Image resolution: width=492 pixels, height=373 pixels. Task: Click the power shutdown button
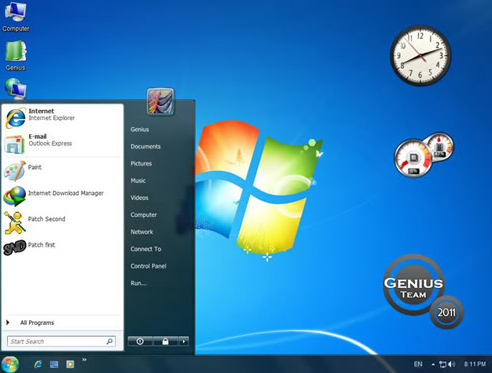140,341
